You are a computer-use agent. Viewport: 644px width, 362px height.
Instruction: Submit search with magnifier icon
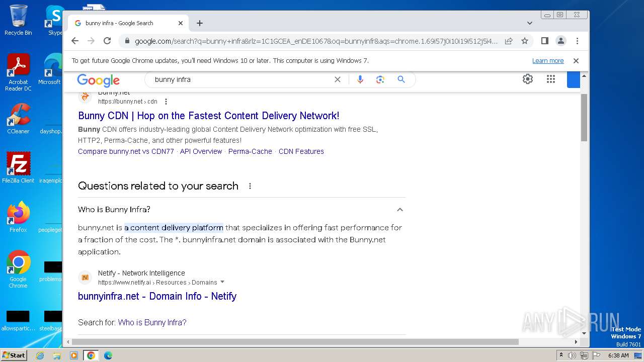401,79
